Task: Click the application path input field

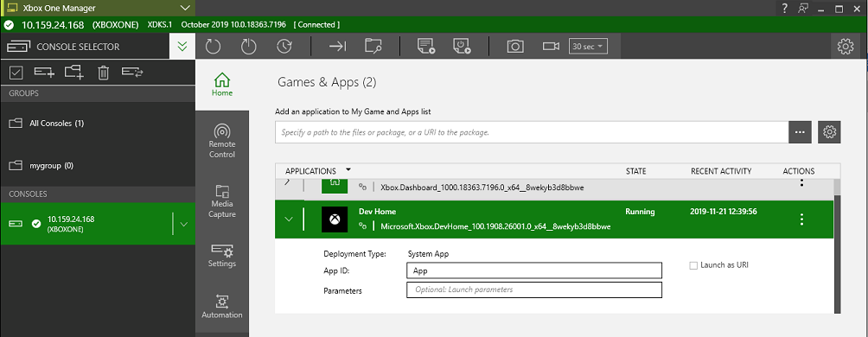Action: tap(532, 132)
